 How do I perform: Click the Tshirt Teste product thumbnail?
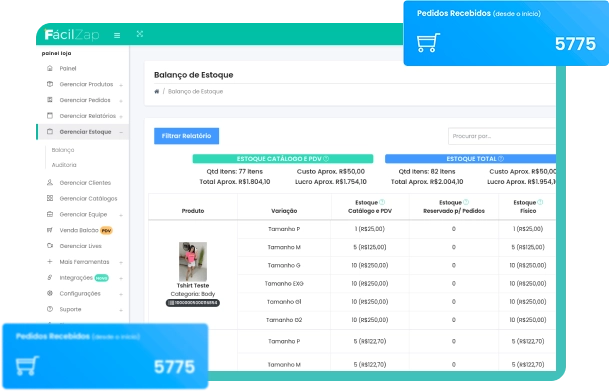pyautogui.click(x=193, y=261)
